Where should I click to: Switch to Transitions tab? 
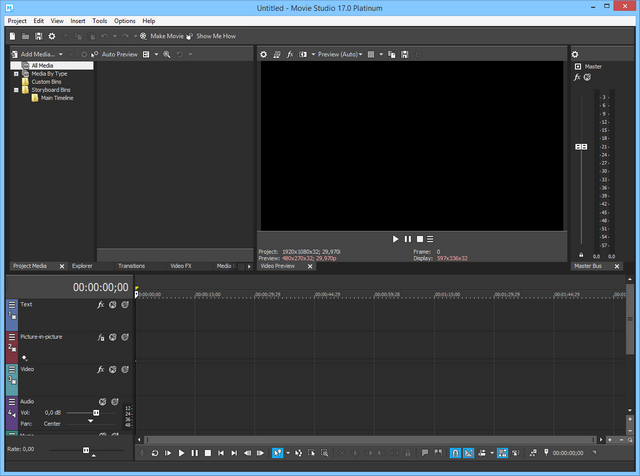coord(131,266)
